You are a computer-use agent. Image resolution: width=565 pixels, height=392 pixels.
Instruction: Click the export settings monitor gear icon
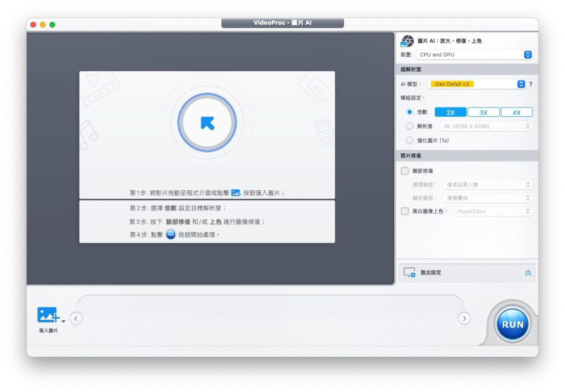[x=409, y=273]
